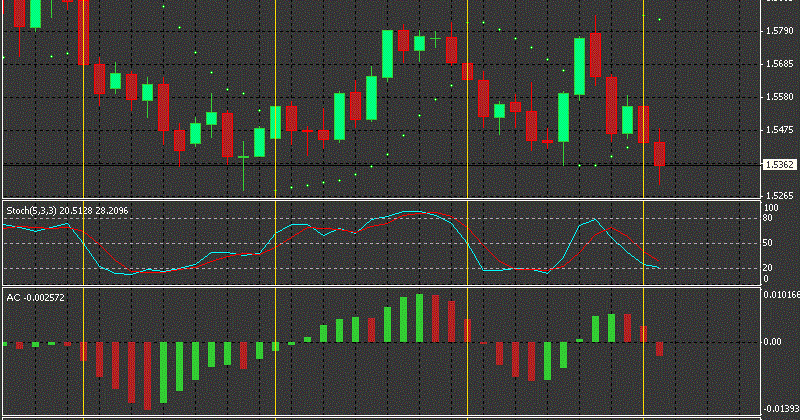Select the AC -0.002572 indicator label
Viewport: 800px width, 420px height.
coord(36,298)
